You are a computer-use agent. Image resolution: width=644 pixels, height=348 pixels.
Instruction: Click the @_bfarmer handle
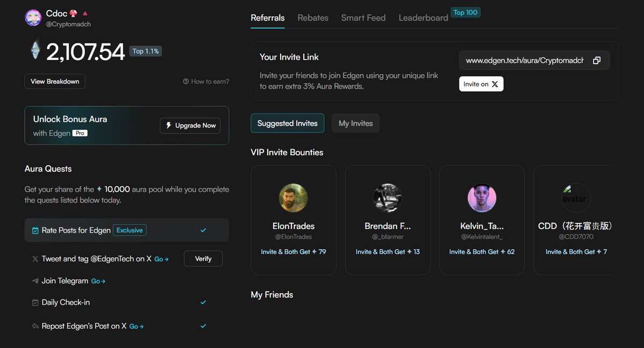pyautogui.click(x=387, y=236)
